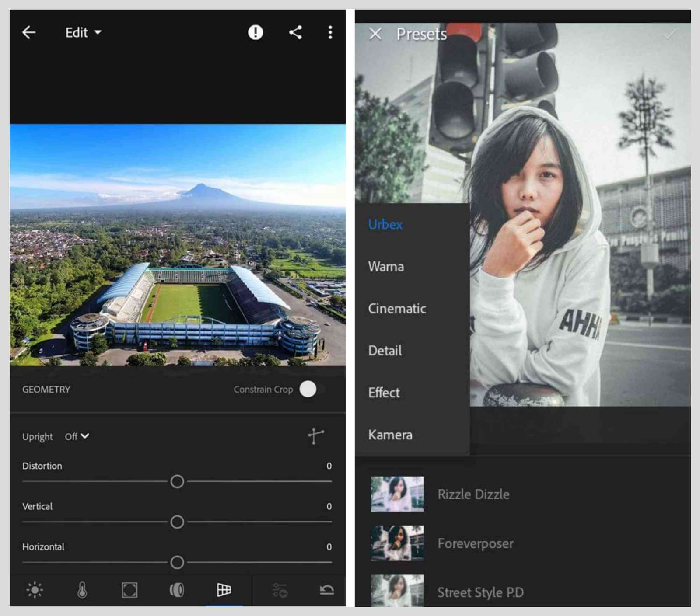Open the three-dot overflow menu
This screenshot has height=616, width=700.
329,32
